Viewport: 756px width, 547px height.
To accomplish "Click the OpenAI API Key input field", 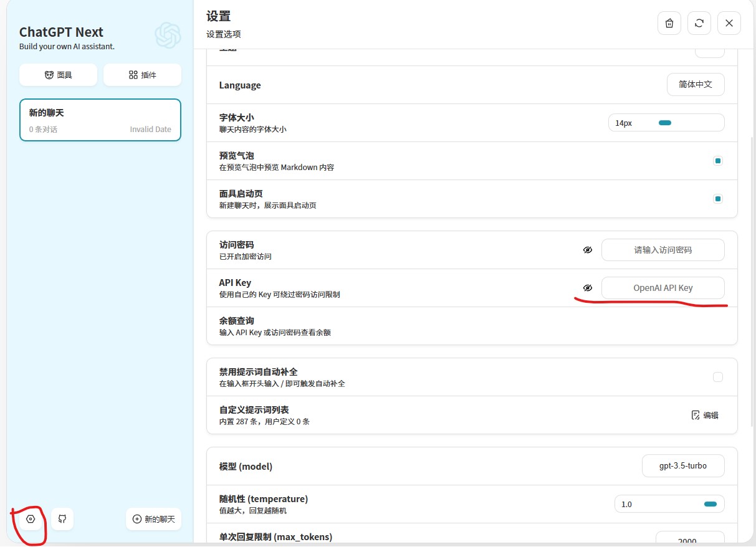I will 663,288.
